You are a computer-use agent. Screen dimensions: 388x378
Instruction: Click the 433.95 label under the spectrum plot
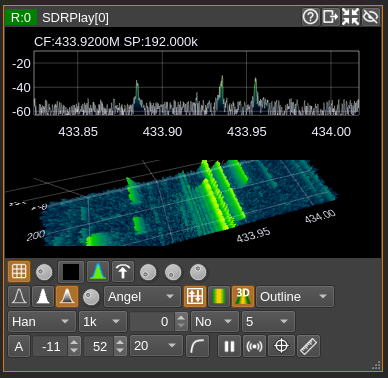247,132
